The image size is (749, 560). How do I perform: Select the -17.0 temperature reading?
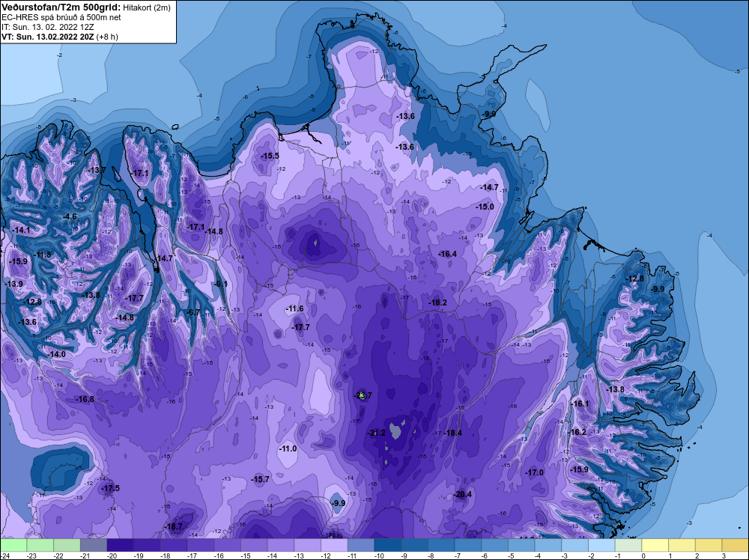click(535, 472)
